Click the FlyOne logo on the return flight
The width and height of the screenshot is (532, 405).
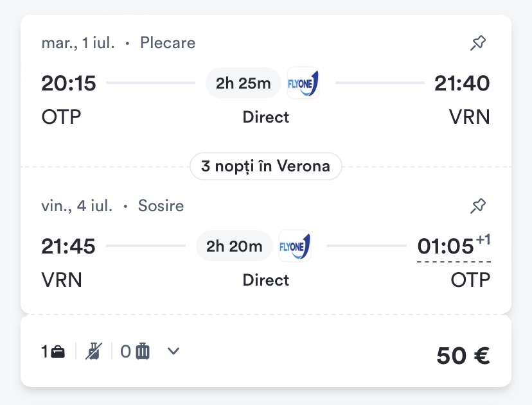pyautogui.click(x=294, y=246)
